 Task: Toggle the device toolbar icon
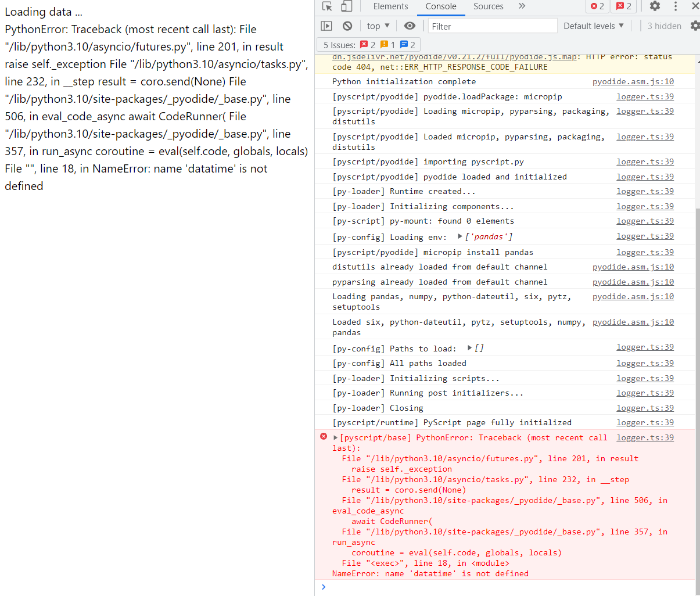[346, 6]
